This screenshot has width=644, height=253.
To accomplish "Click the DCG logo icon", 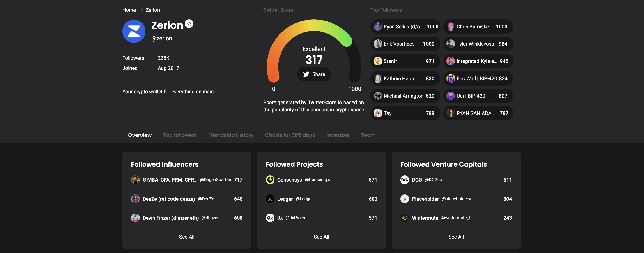I will pos(405,180).
